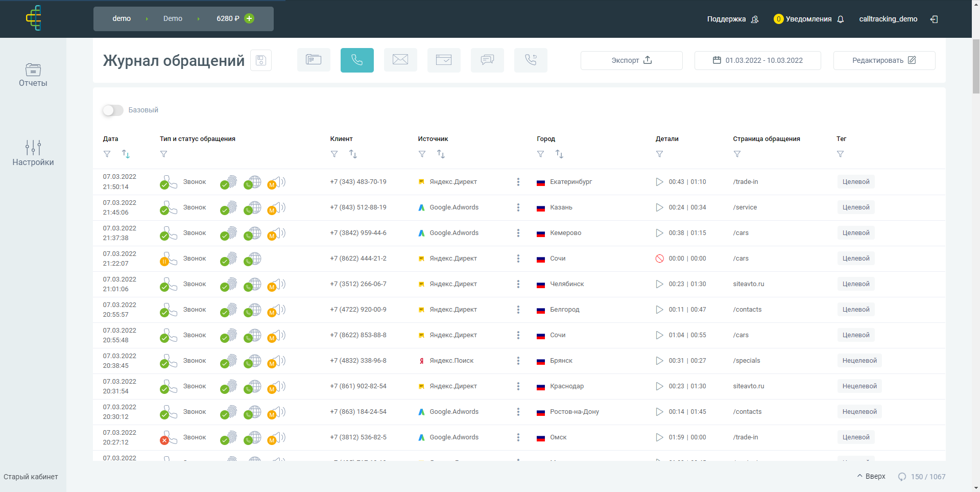Click the Вверх back to top link

click(871, 476)
